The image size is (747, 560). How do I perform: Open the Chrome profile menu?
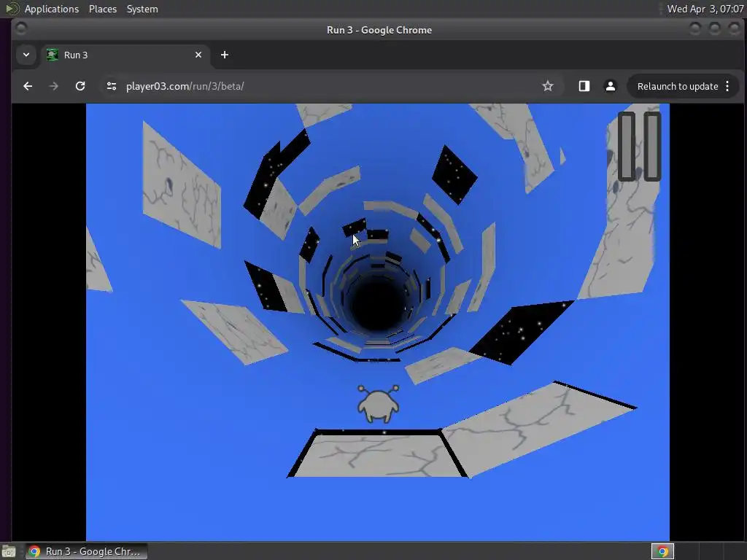click(611, 86)
